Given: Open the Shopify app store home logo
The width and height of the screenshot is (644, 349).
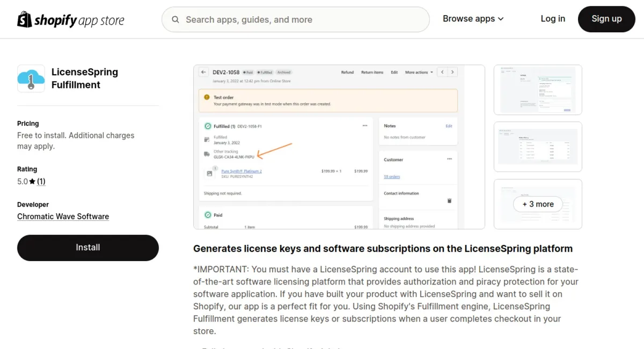Looking at the screenshot, I should click(71, 20).
